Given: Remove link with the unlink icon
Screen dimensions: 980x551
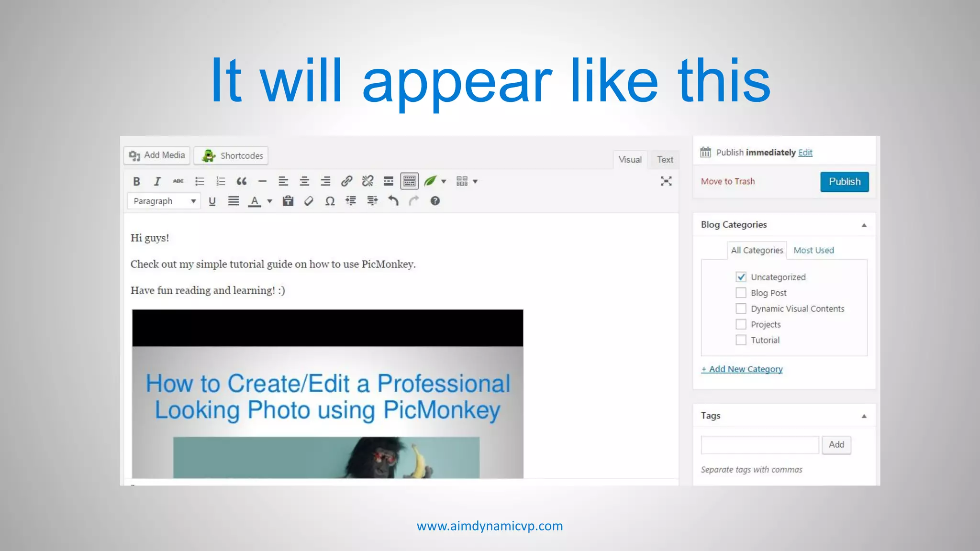Looking at the screenshot, I should coord(367,181).
